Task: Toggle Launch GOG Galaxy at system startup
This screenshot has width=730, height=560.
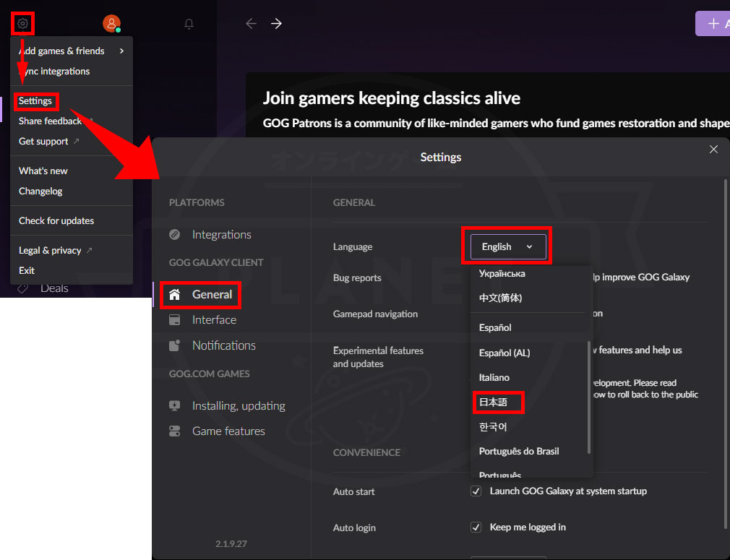Action: [x=476, y=491]
